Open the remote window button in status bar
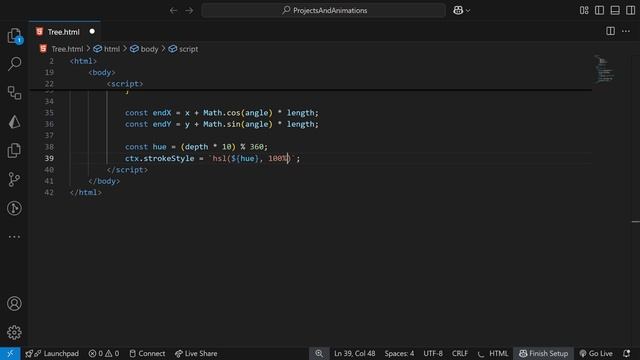Screen dimensions: 640x360 [x=10, y=353]
